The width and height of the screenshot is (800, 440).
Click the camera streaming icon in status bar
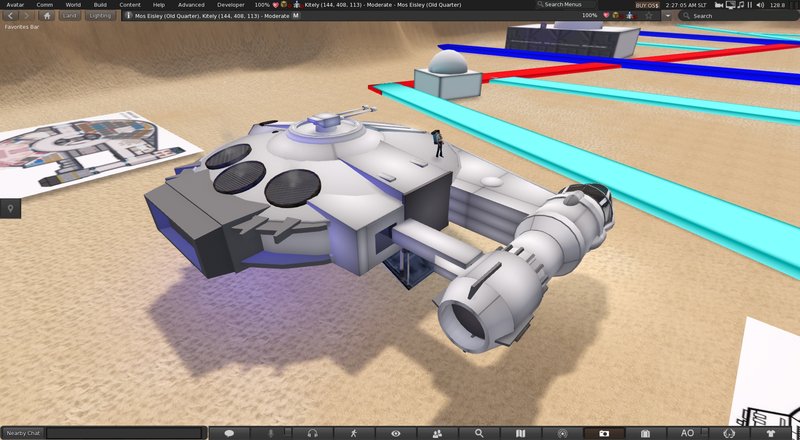click(719, 5)
